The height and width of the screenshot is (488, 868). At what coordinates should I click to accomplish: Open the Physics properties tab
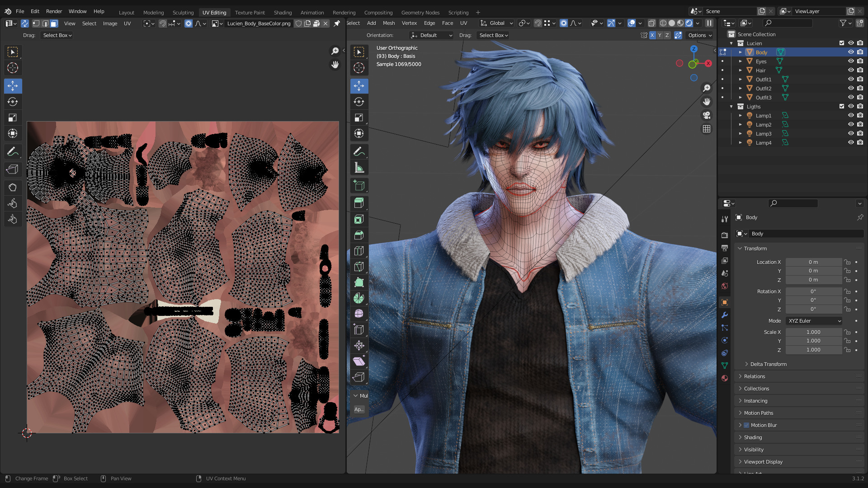(725, 340)
